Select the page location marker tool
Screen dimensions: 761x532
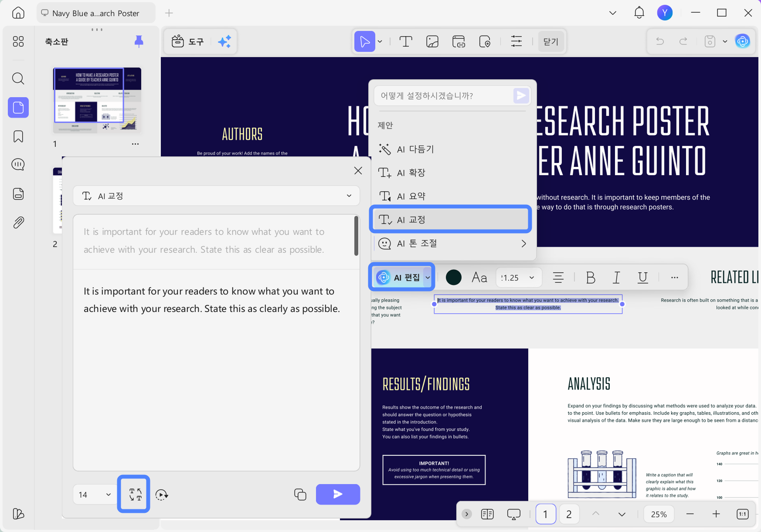tap(485, 41)
